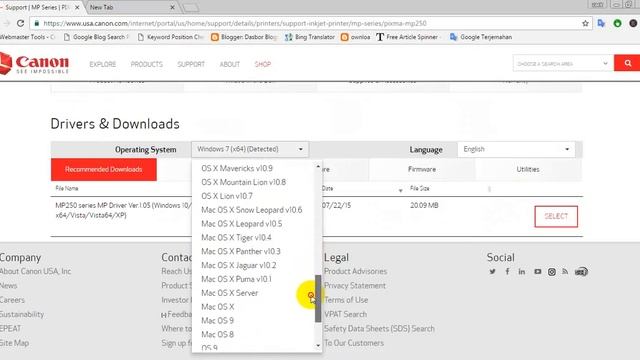
Task: Open Canon's Facebook social icon
Action: pos(507,271)
